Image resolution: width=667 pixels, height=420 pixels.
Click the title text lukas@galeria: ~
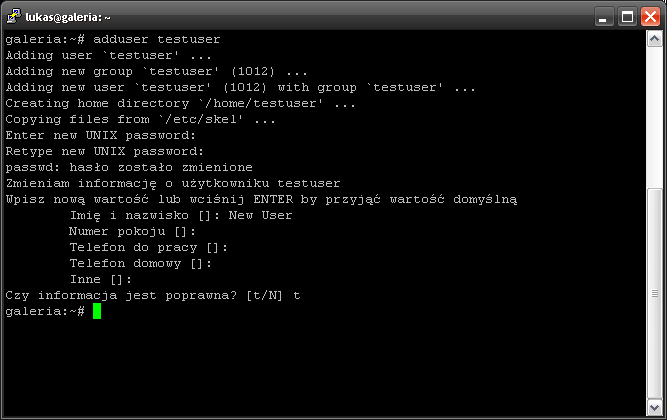click(68, 17)
